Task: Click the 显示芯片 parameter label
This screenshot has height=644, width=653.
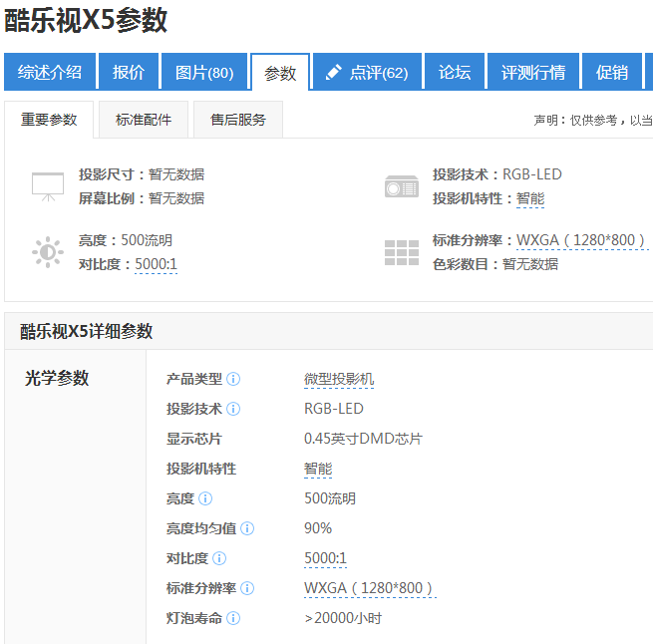Action: click(x=194, y=439)
